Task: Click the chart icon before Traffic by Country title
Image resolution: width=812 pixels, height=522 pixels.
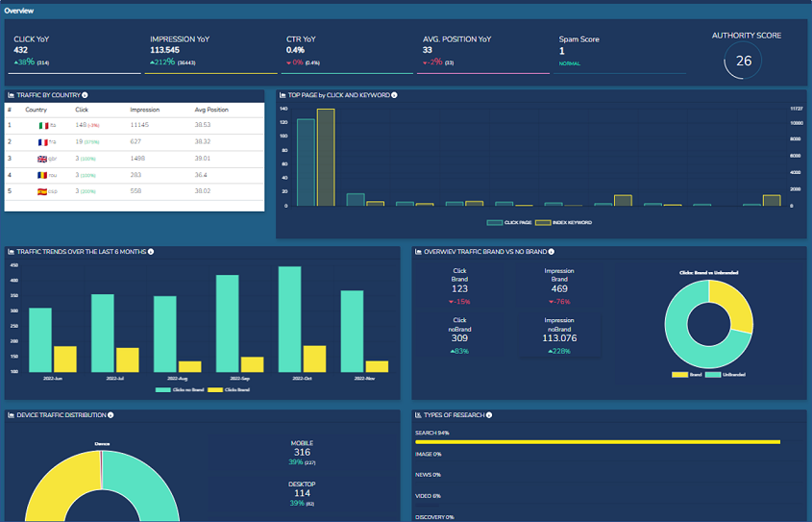Action: 11,95
